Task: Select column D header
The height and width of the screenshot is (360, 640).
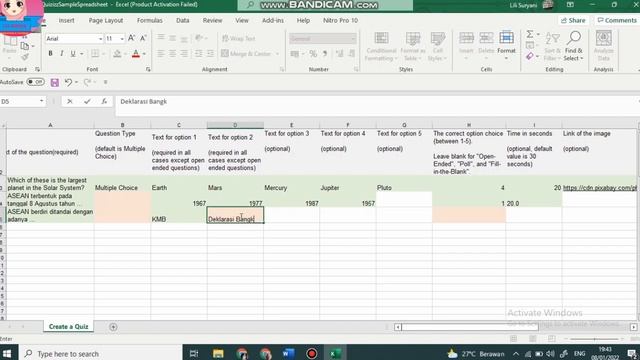Action: click(x=235, y=125)
